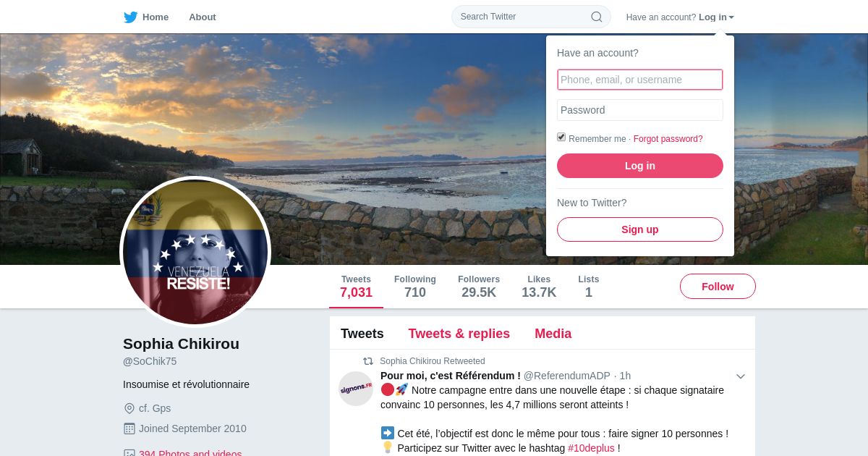Click the Sign up button
The width and height of the screenshot is (868, 456).
pyautogui.click(x=640, y=229)
